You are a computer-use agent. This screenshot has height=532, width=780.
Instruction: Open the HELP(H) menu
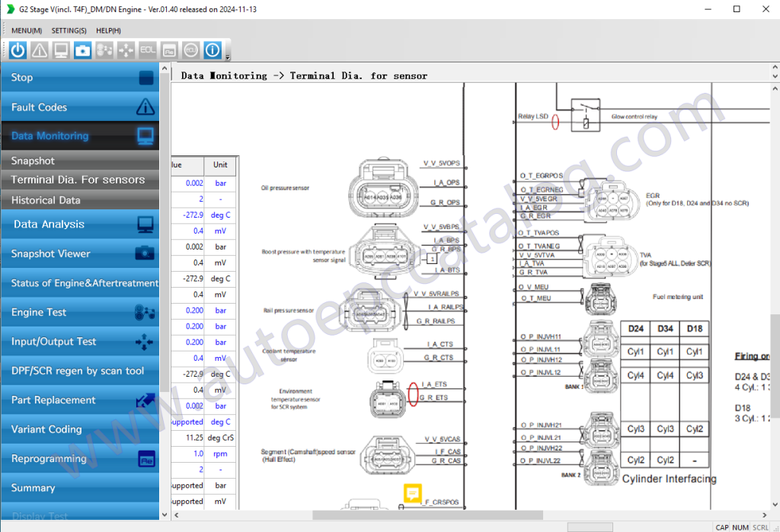108,30
